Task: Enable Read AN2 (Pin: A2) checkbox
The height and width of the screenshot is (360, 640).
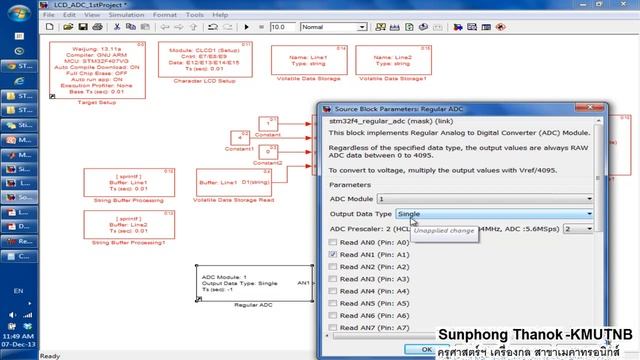Action: pyautogui.click(x=333, y=267)
